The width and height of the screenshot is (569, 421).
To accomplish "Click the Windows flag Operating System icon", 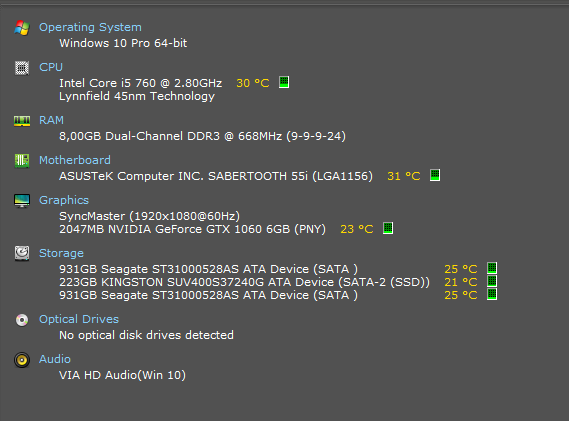I will [22, 28].
